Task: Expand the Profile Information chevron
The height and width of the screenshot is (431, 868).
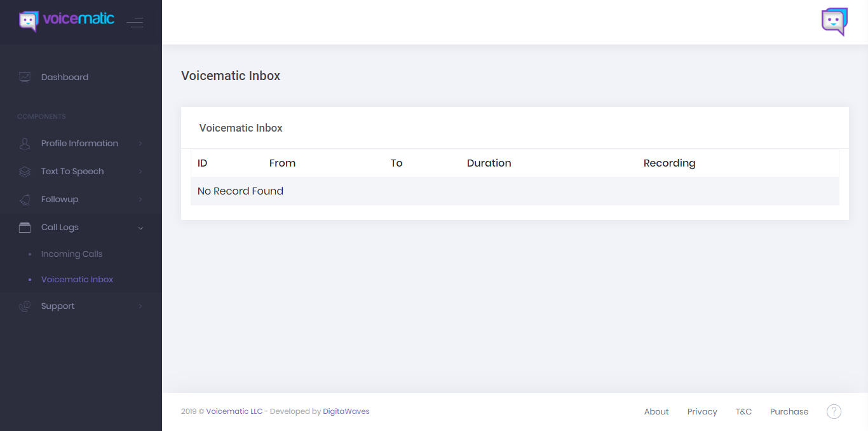Action: point(140,144)
